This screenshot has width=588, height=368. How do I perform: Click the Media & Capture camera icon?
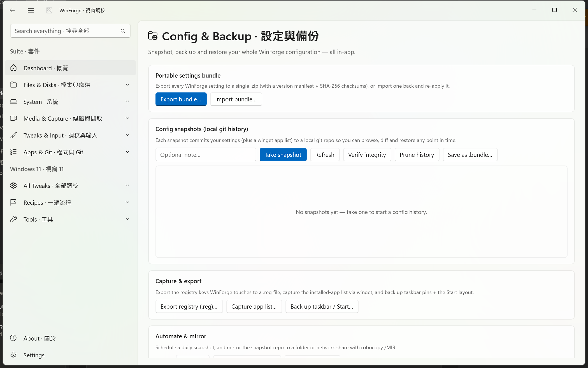pos(13,118)
